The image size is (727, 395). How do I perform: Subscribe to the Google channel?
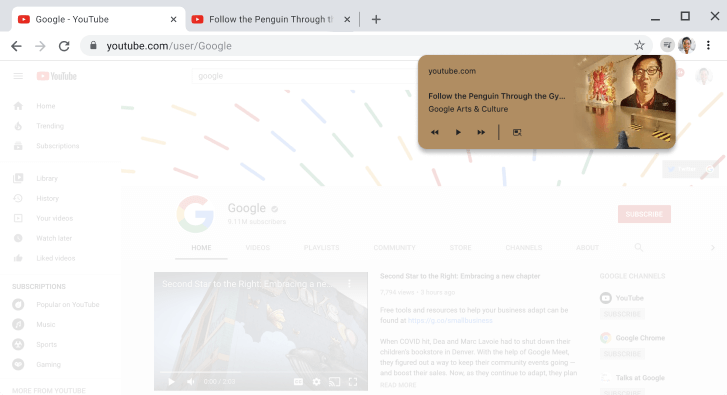coord(644,214)
